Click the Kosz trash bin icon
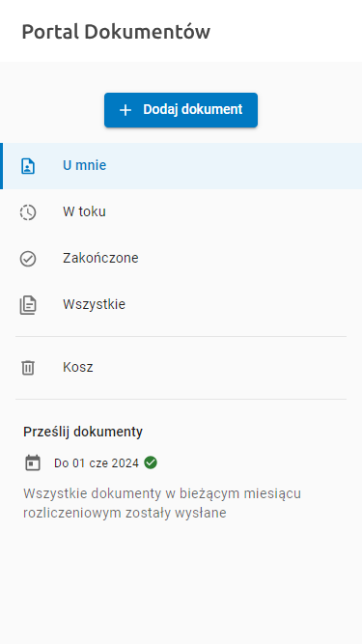The height and width of the screenshot is (644, 362). coord(28,368)
